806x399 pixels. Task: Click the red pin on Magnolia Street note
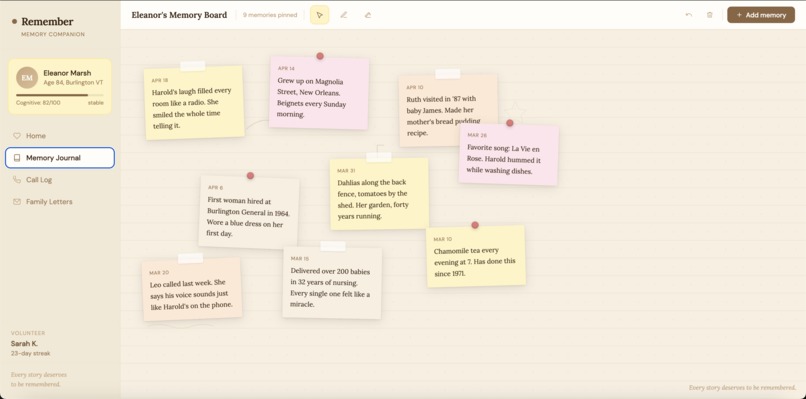pyautogui.click(x=320, y=56)
